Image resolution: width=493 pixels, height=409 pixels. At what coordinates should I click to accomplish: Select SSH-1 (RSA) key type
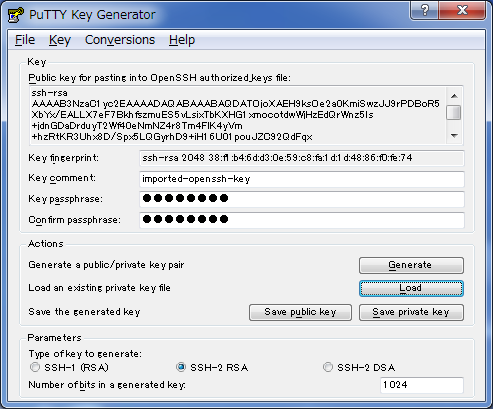pyautogui.click(x=35, y=367)
